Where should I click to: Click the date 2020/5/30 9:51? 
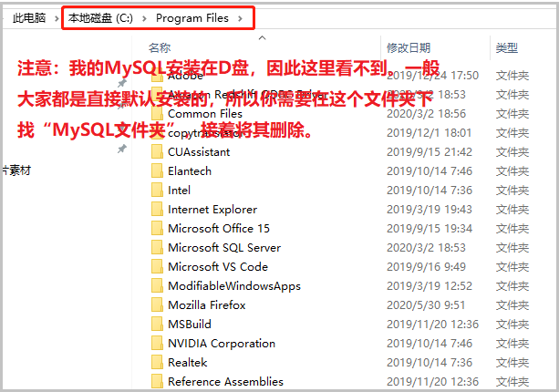point(426,305)
